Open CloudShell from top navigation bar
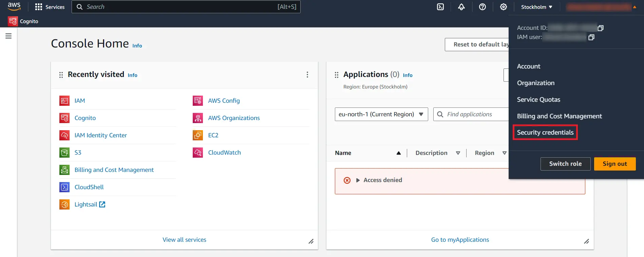Viewport: 644px width, 257px height. 440,7
